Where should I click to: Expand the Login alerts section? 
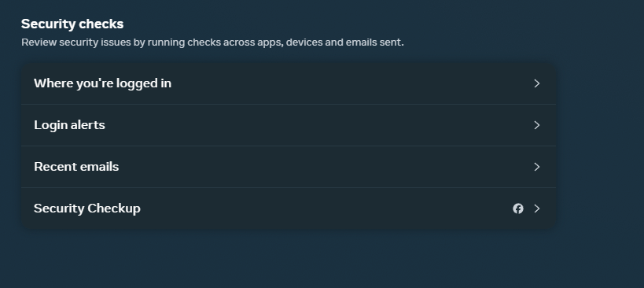click(x=289, y=125)
